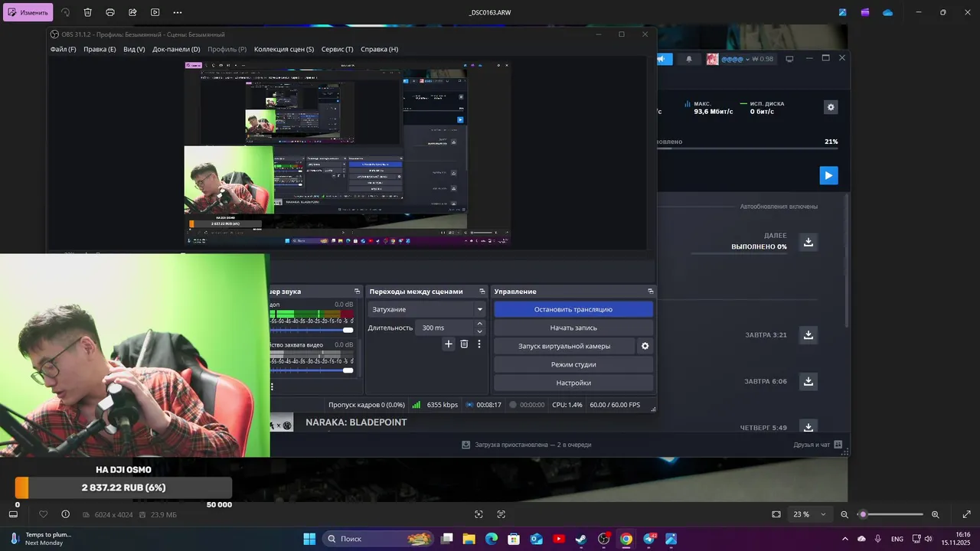Viewport: 980px width, 551px height.
Task: Decrease transition duration with the down arrow
Action: click(x=480, y=331)
